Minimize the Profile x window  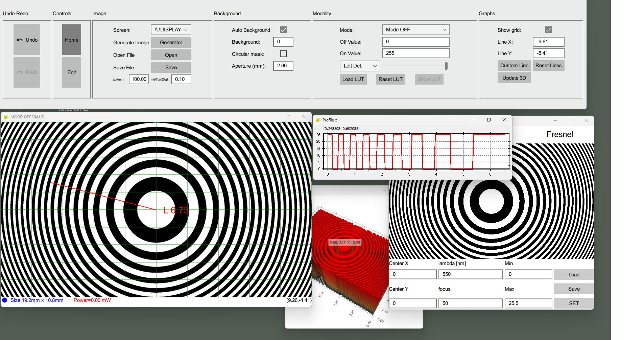[474, 120]
